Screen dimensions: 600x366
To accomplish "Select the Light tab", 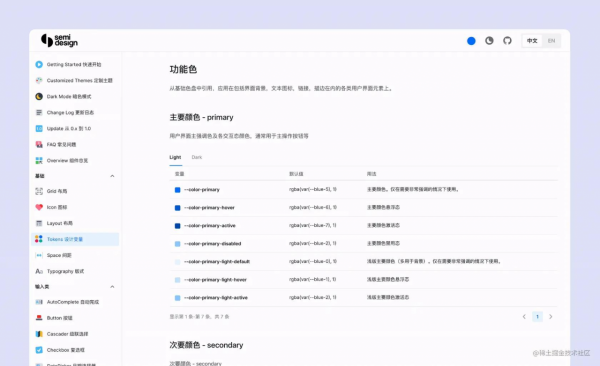I will click(175, 157).
